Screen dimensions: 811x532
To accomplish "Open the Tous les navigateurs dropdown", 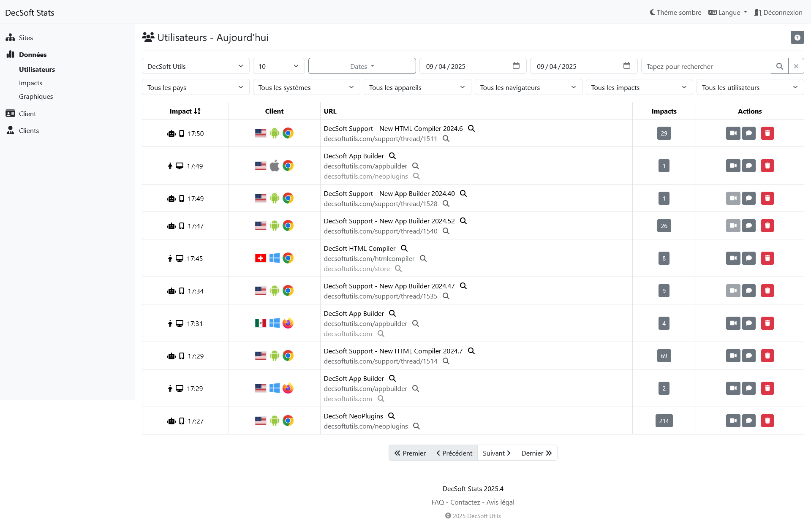I will point(528,87).
